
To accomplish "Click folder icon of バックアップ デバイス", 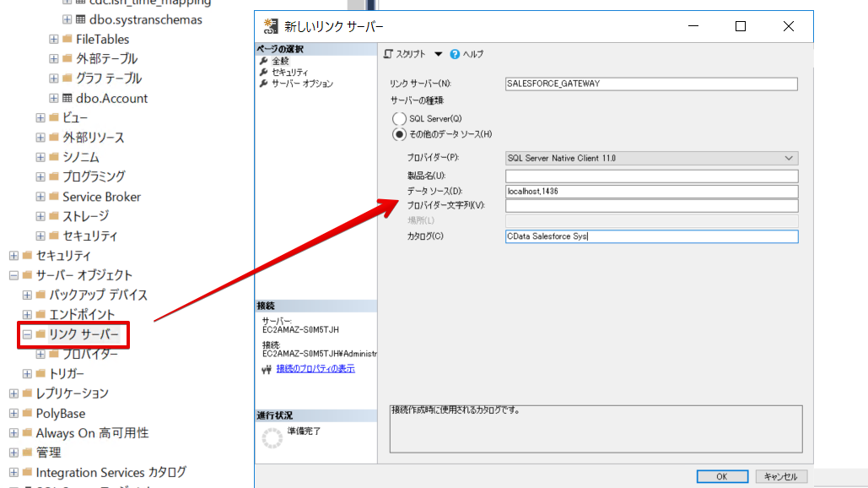I will pyautogui.click(x=40, y=294).
